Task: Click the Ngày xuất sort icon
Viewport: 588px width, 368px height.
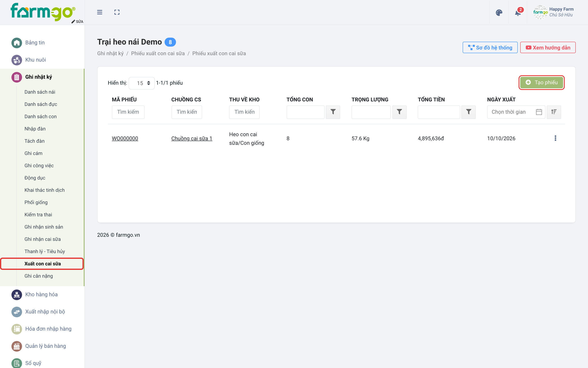Action: point(554,112)
